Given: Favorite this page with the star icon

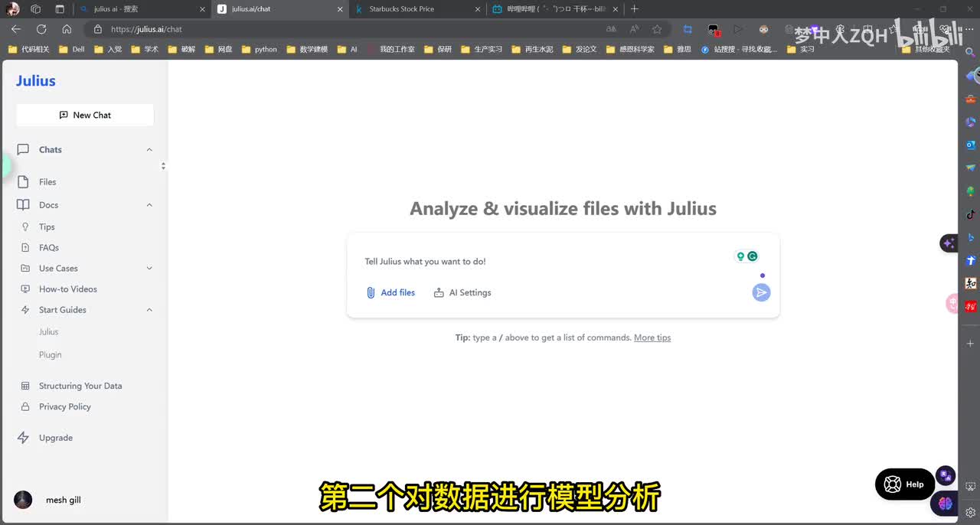Looking at the screenshot, I should pyautogui.click(x=657, y=29).
